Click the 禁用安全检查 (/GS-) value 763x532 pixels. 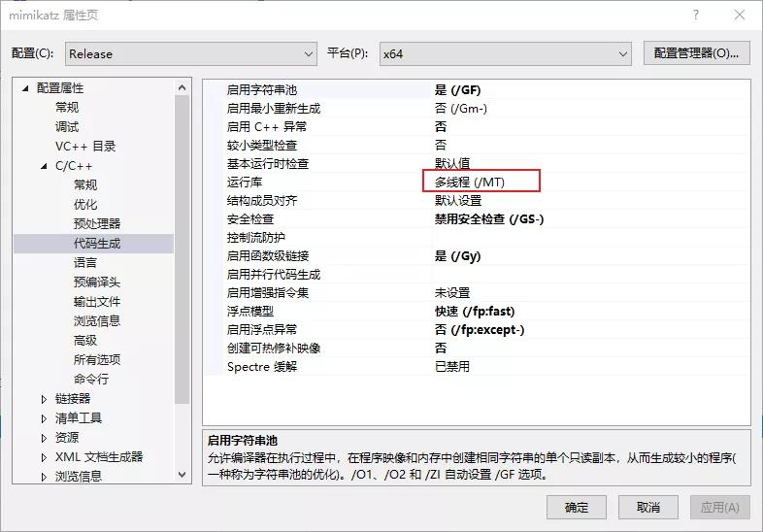pos(489,219)
